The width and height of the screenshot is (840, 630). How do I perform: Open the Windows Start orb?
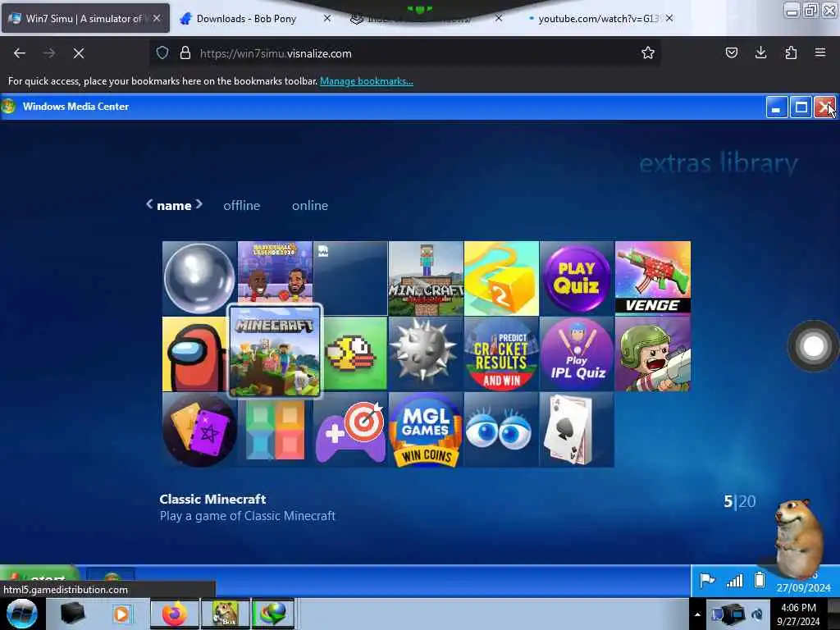22,614
